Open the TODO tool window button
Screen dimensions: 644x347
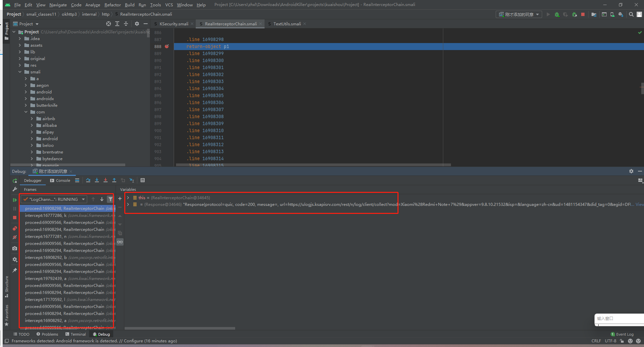(x=21, y=334)
